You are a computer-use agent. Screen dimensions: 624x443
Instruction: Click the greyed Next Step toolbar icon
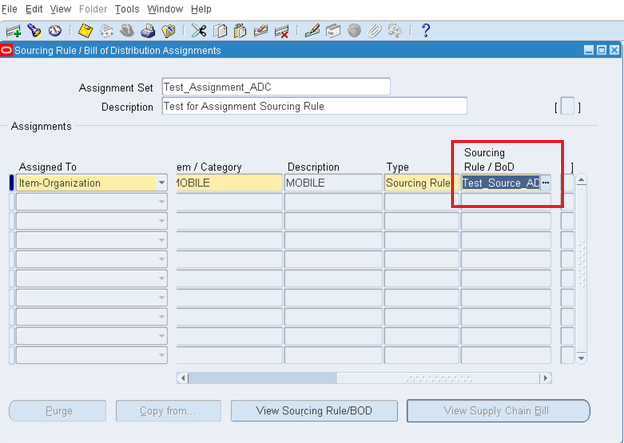(106, 31)
